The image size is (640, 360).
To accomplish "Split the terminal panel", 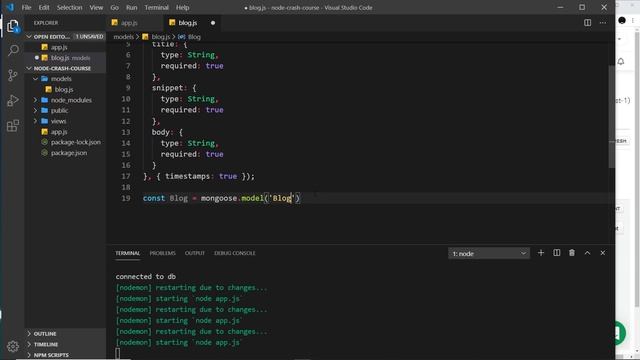I will coord(556,253).
